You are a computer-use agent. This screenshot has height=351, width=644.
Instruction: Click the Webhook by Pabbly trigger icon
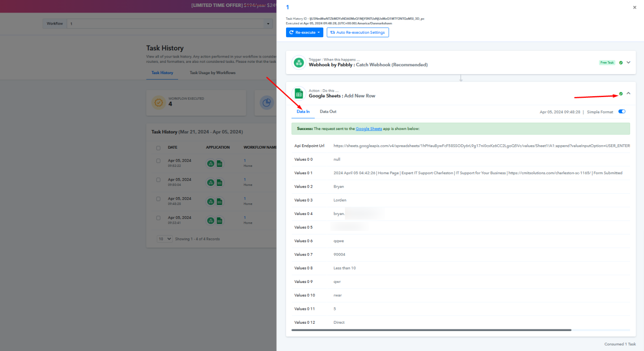(299, 63)
